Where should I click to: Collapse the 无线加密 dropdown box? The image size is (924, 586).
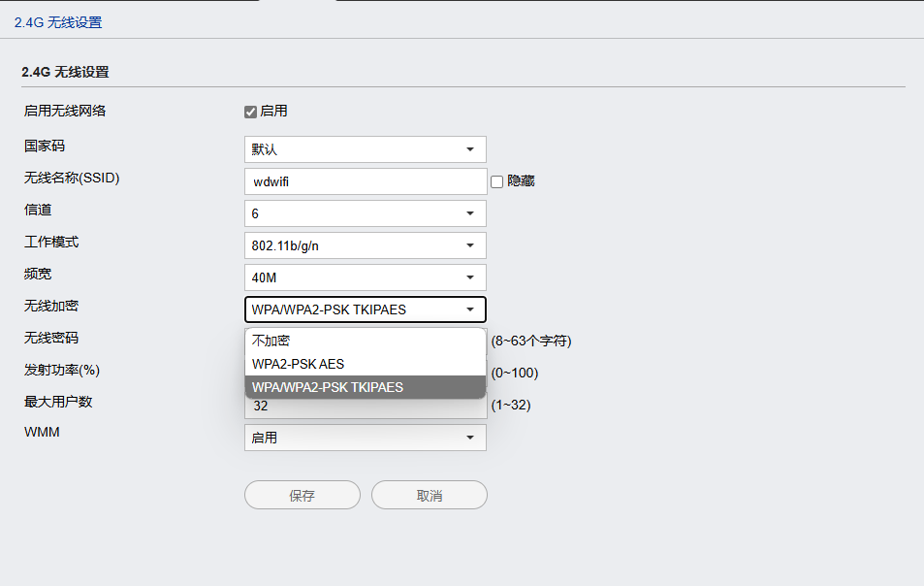(x=366, y=309)
